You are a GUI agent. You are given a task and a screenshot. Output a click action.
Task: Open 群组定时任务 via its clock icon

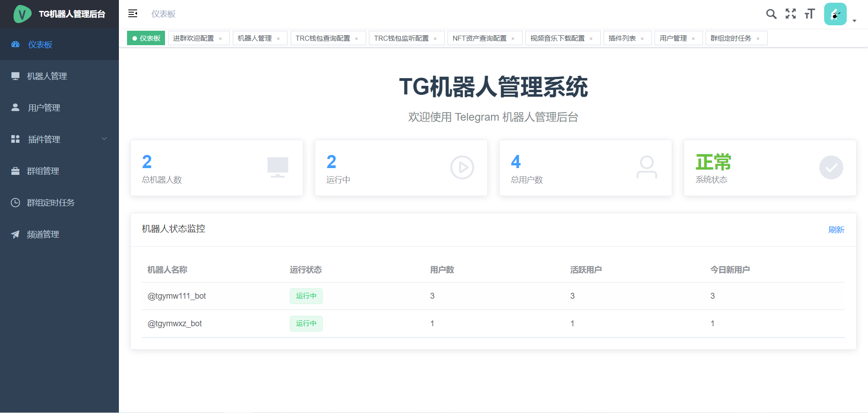[x=15, y=202]
